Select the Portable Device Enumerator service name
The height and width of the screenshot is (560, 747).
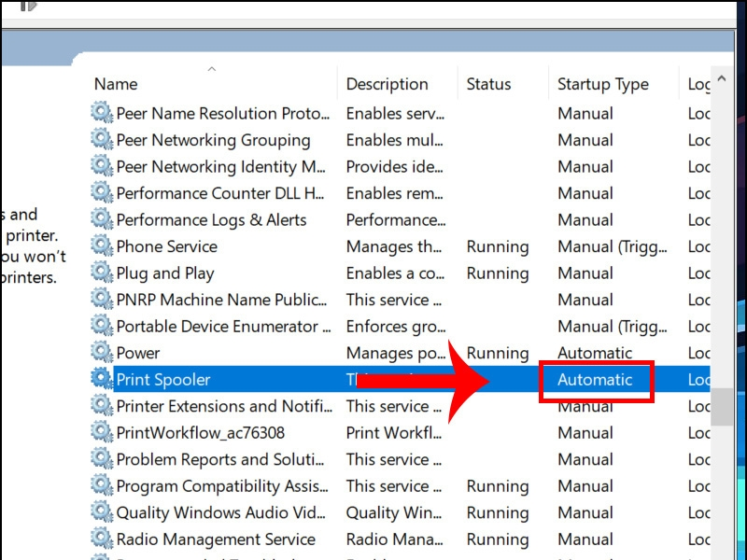(x=222, y=327)
